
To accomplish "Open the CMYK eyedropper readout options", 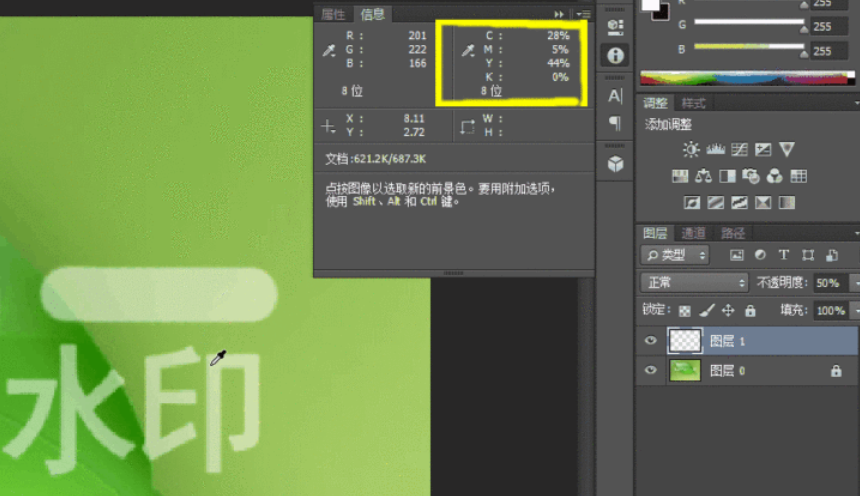I will click(x=468, y=50).
